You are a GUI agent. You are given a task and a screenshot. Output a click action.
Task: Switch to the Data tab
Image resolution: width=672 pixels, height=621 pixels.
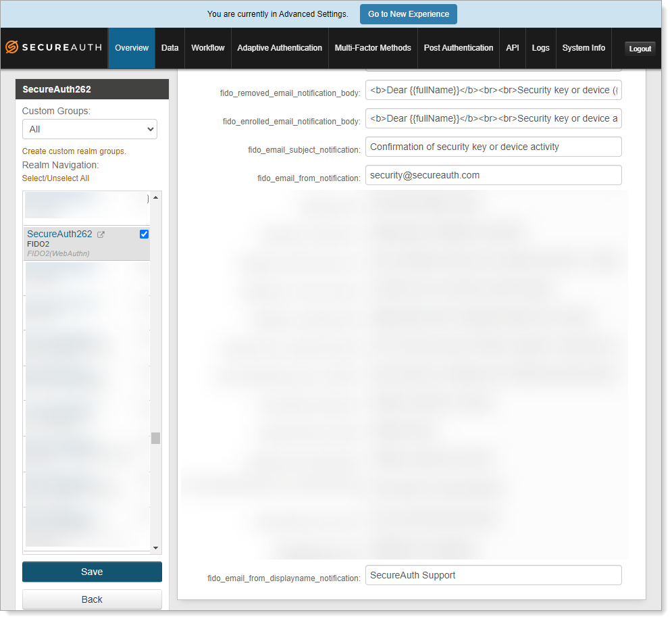(170, 47)
